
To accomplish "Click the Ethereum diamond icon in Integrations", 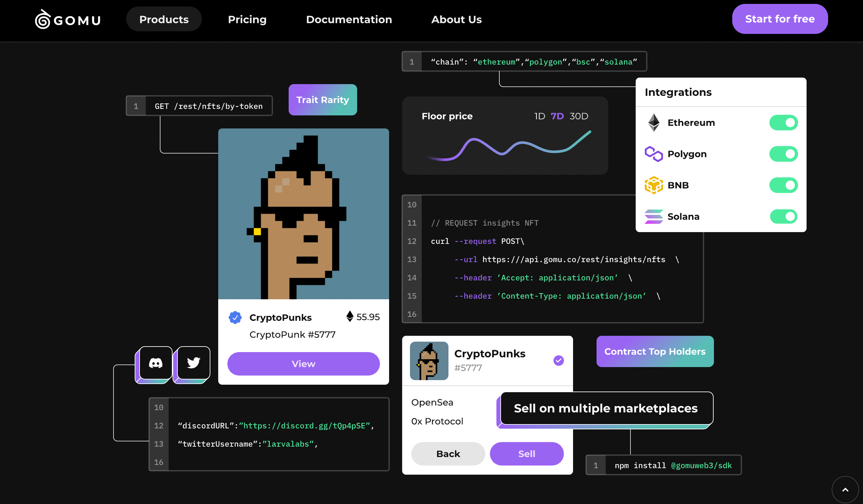I will point(653,123).
